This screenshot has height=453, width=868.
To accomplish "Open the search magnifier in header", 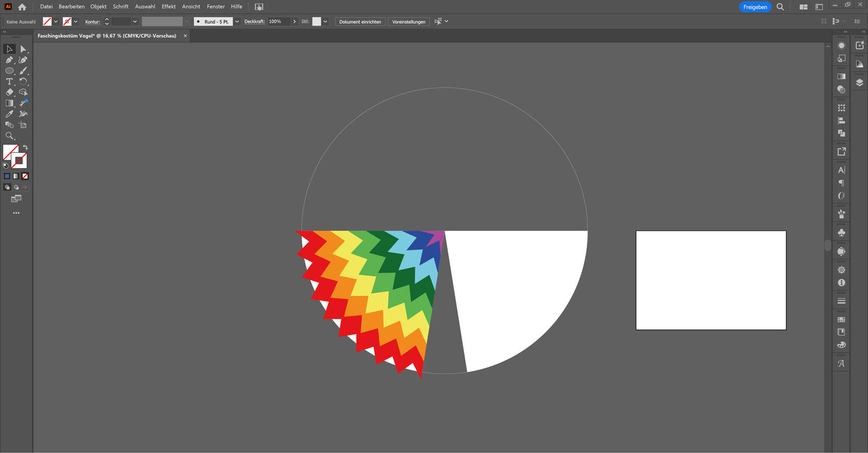I will pyautogui.click(x=780, y=7).
